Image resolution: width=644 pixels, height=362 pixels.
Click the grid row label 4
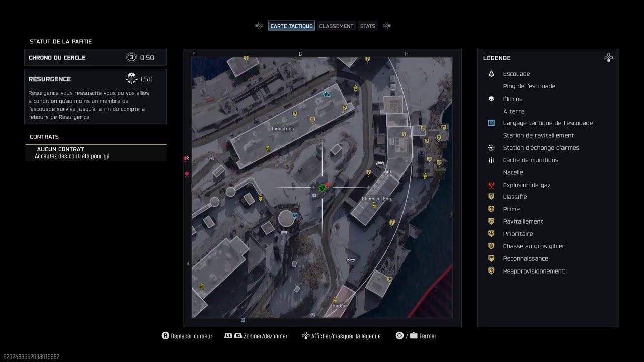[x=188, y=264]
